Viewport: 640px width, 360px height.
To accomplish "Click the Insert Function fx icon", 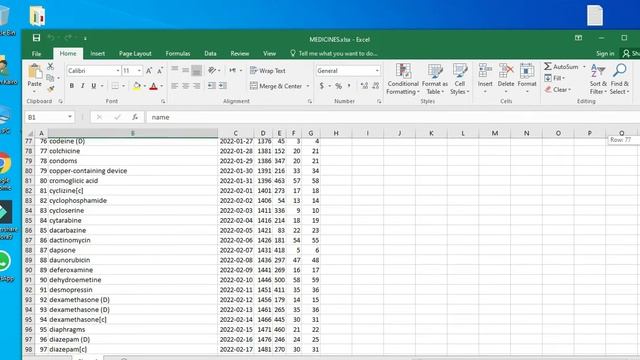I will pos(135,117).
